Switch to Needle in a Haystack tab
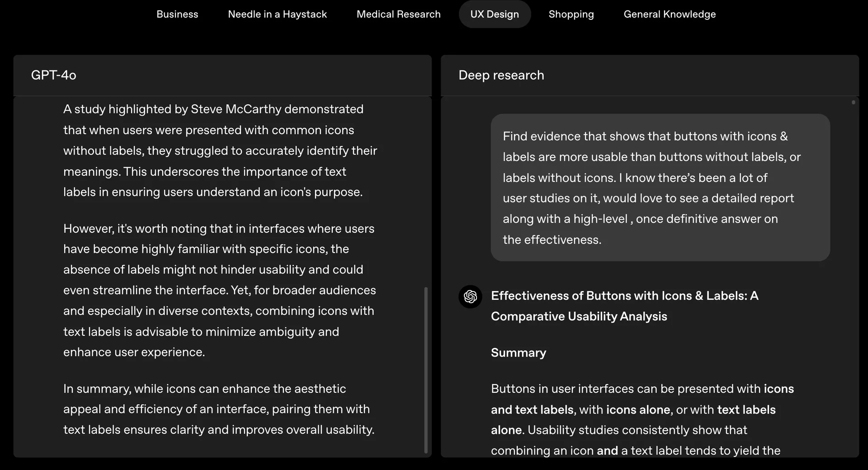The height and width of the screenshot is (470, 868). point(277,14)
